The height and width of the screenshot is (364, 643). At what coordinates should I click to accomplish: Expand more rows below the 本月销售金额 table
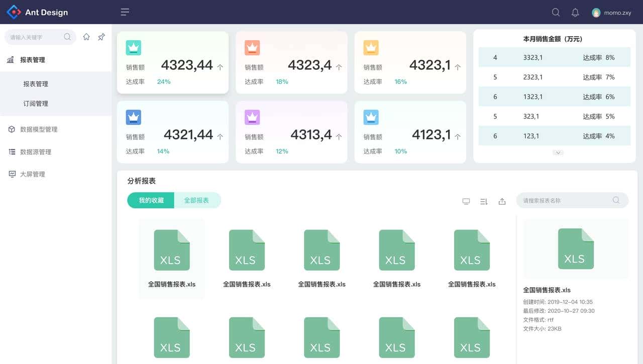tap(558, 152)
